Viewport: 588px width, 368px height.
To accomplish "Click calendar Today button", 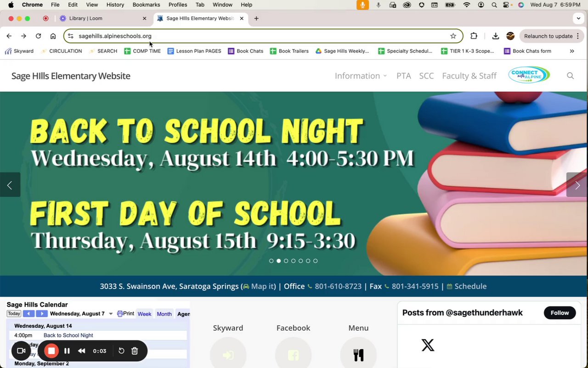I will pyautogui.click(x=14, y=314).
